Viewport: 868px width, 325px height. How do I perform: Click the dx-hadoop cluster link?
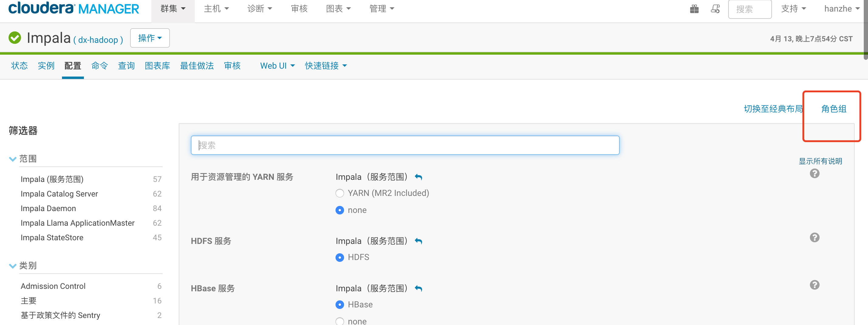tap(98, 40)
